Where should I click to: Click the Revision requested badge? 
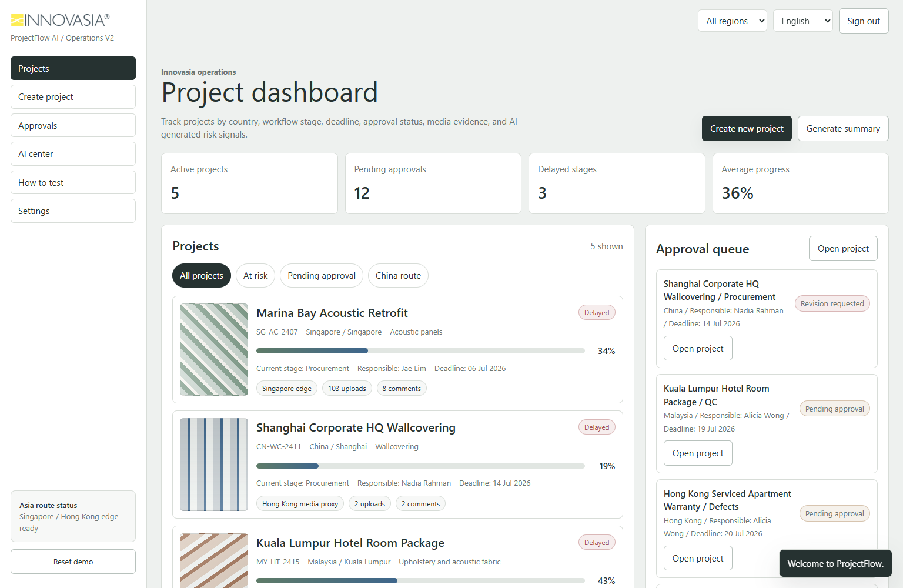[832, 303]
